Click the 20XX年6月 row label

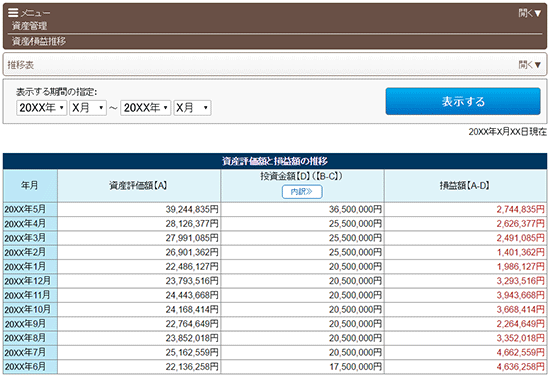pyautogui.click(x=25, y=367)
